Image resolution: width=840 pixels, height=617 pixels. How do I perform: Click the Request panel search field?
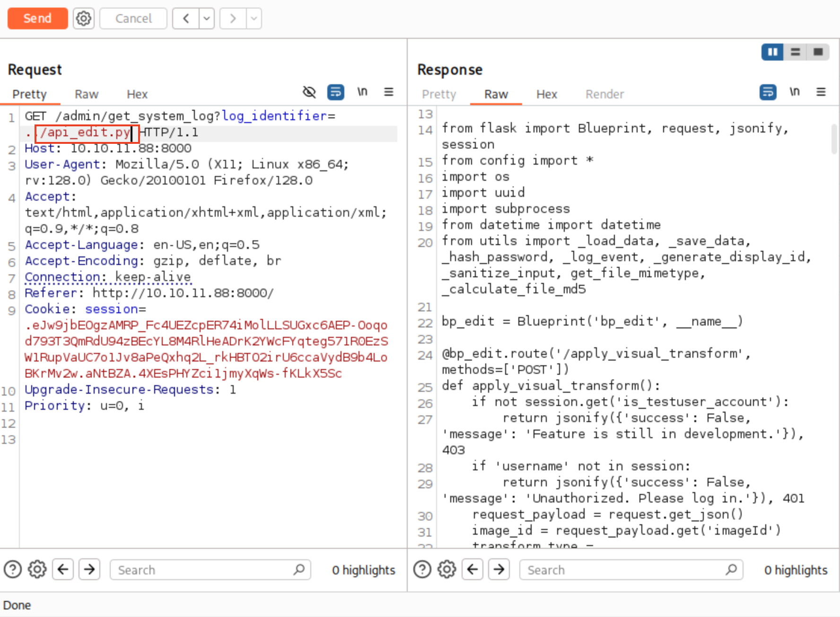coord(203,570)
